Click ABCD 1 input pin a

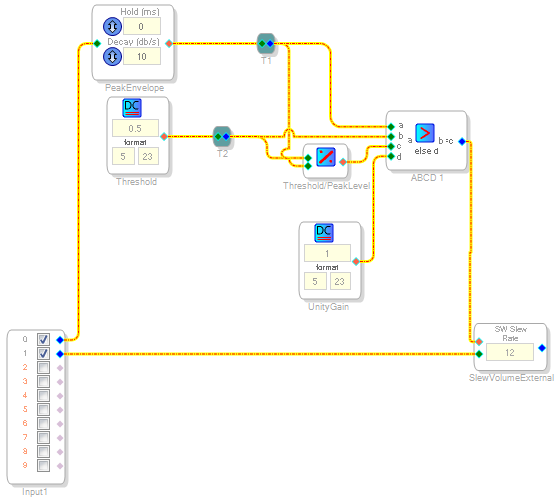(391, 127)
